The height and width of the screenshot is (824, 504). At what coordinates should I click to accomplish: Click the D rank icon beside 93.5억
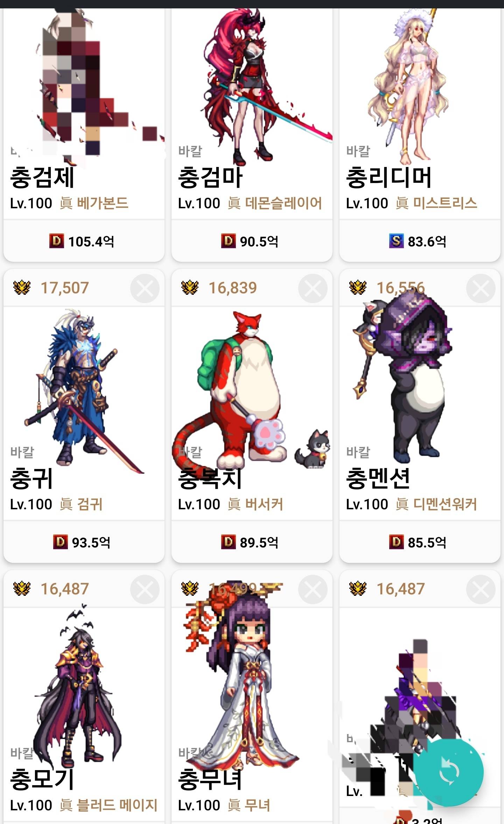[x=60, y=542]
